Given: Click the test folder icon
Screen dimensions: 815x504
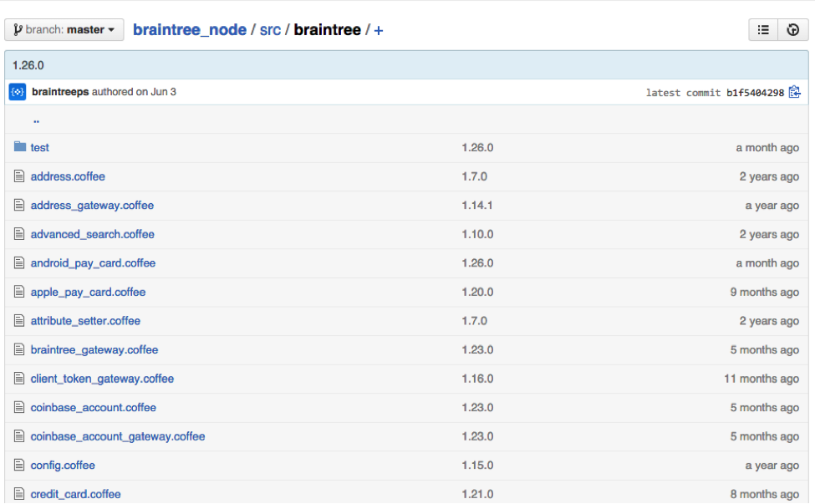Looking at the screenshot, I should (x=20, y=146).
